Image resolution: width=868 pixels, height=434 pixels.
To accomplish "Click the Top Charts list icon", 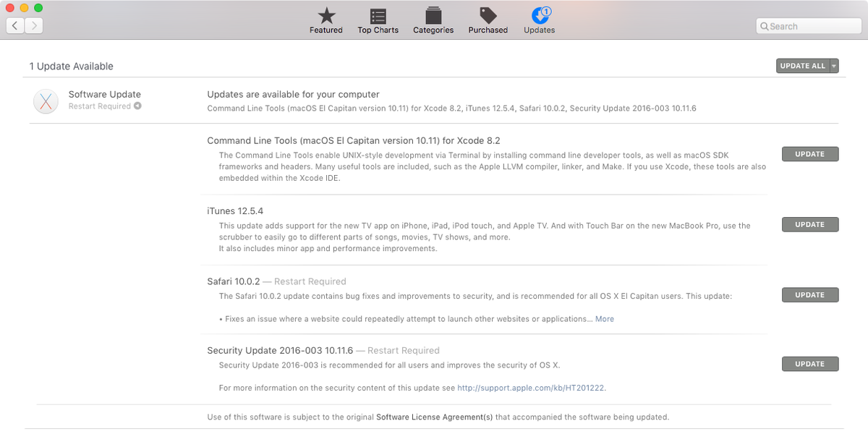I will tap(378, 14).
